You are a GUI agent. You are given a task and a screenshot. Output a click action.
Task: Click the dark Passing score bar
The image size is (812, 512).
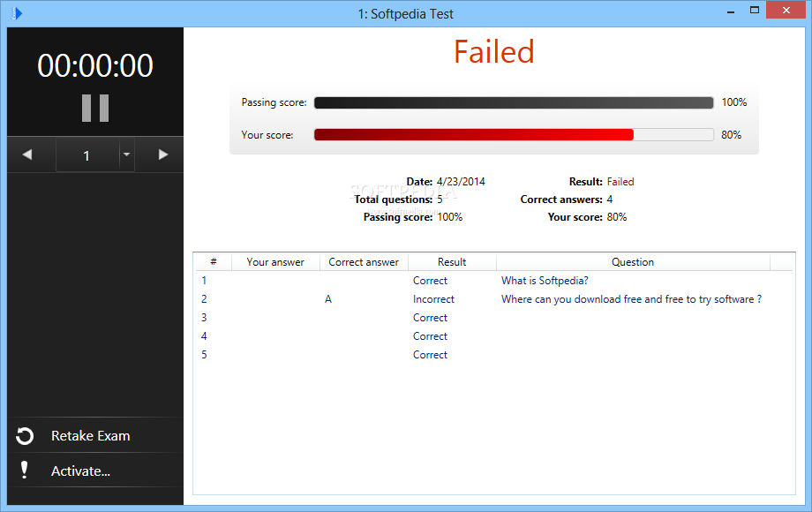[x=514, y=102]
